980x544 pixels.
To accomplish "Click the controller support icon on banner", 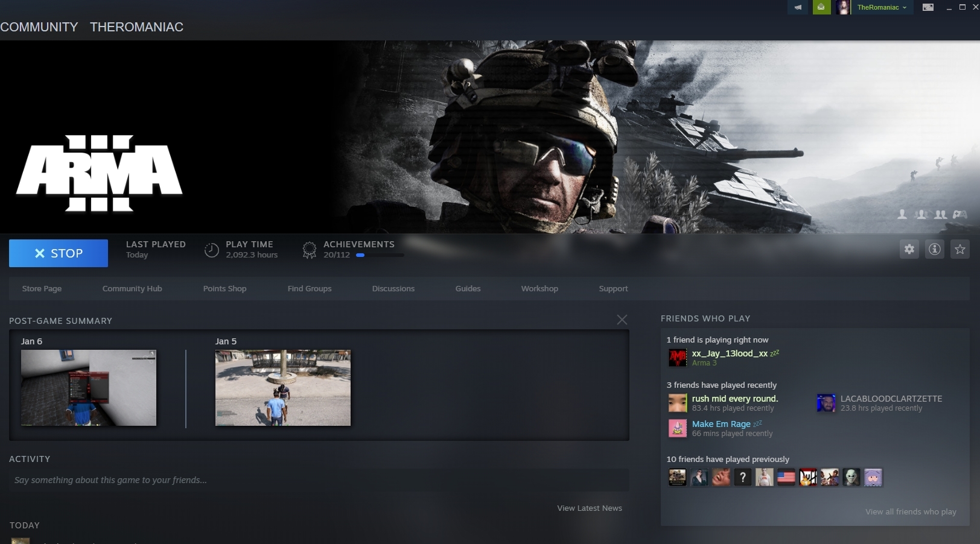I will [x=959, y=214].
